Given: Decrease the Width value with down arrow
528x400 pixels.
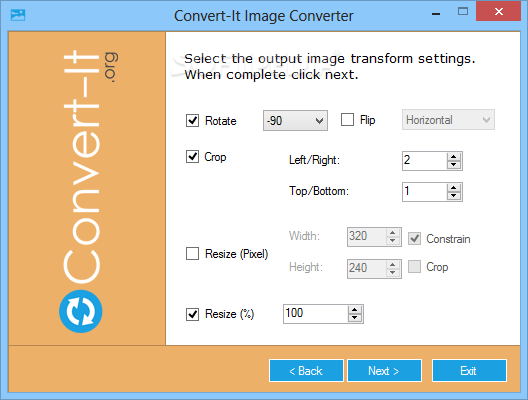Looking at the screenshot, I should 393,241.
